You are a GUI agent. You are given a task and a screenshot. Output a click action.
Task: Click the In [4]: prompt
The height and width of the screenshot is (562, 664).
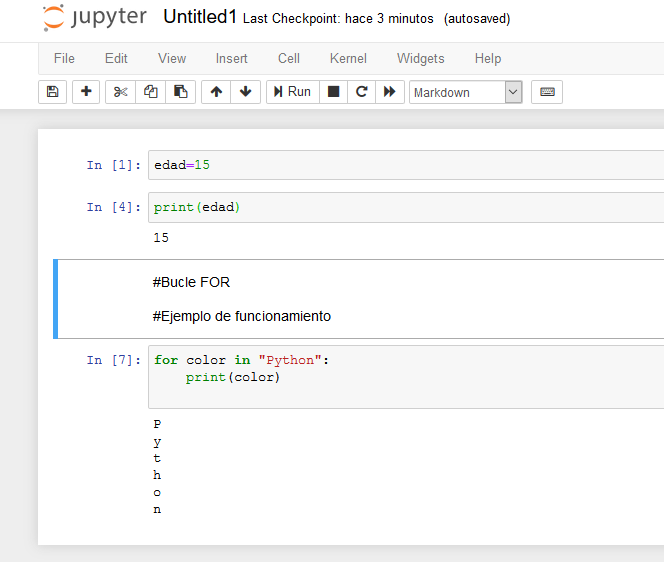pos(113,208)
